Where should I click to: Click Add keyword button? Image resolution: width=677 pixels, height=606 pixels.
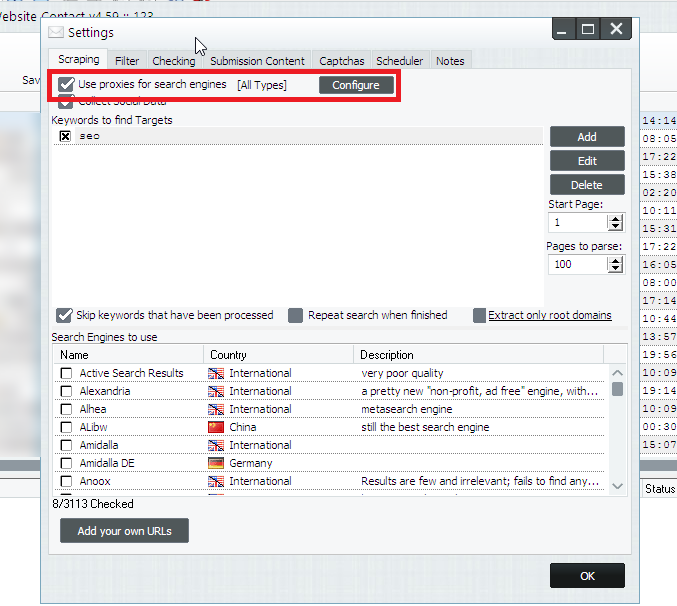(x=587, y=137)
